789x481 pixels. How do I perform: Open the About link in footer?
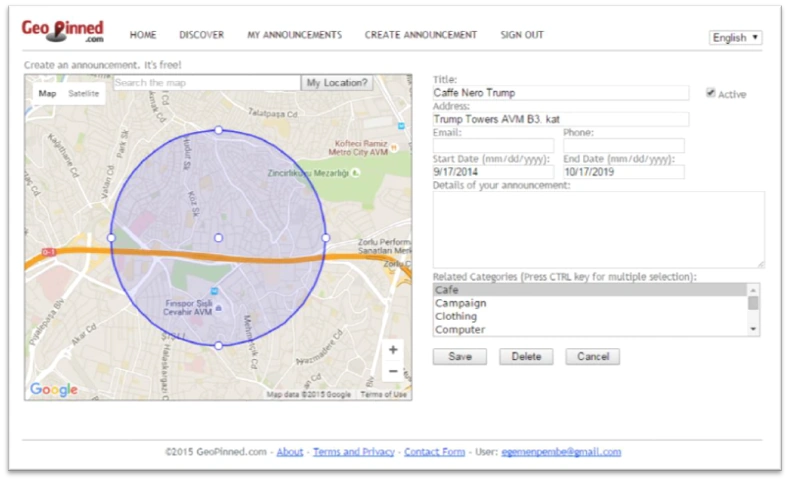tap(290, 452)
